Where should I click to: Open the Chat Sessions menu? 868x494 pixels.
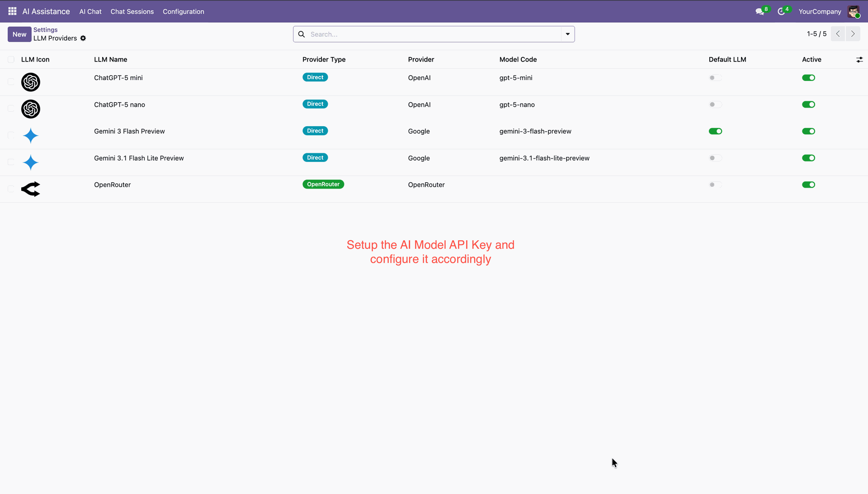(132, 12)
